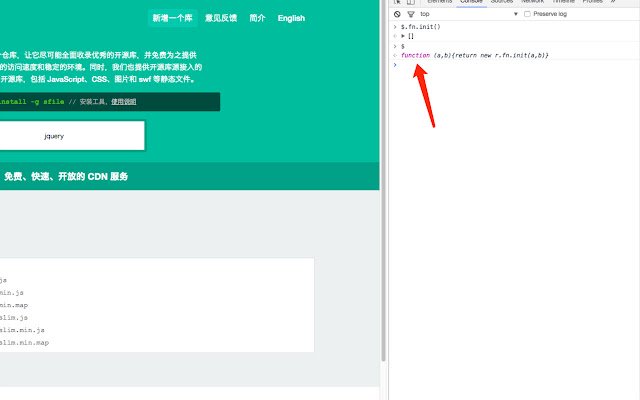
Task: Open the console filter funnel icon
Action: (411, 14)
